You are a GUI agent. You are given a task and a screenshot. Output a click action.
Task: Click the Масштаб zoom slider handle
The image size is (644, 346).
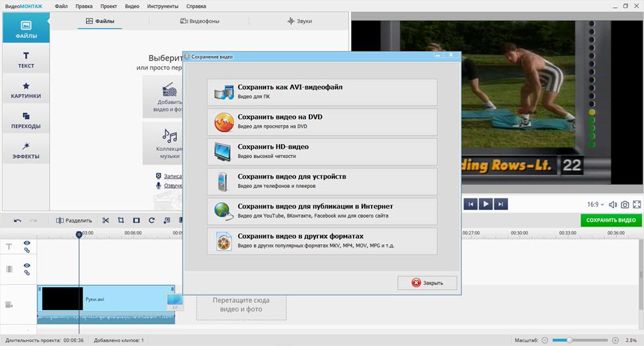[569, 340]
